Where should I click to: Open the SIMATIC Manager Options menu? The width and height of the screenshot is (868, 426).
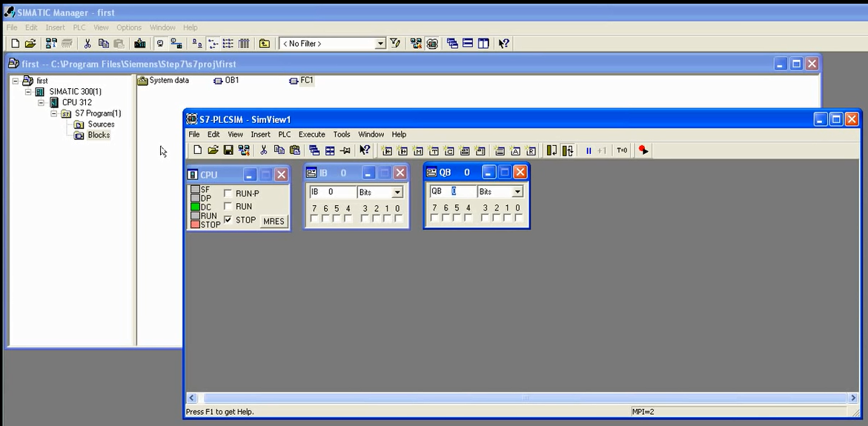point(129,27)
